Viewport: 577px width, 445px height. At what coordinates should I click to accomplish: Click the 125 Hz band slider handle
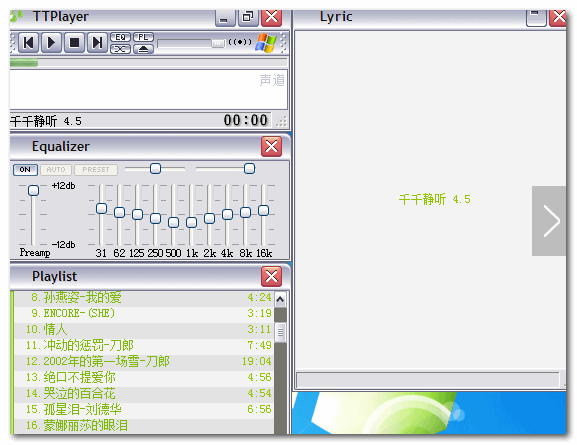point(137,214)
